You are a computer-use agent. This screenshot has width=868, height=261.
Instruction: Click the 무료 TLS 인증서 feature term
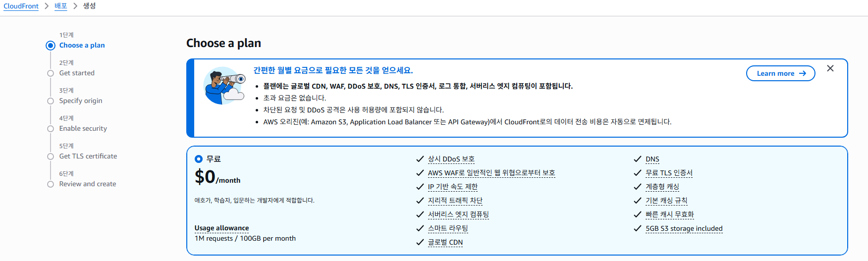pyautogui.click(x=669, y=173)
